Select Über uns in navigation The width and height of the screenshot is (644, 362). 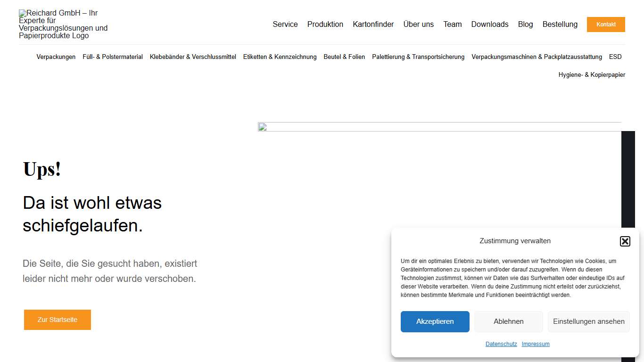click(418, 24)
